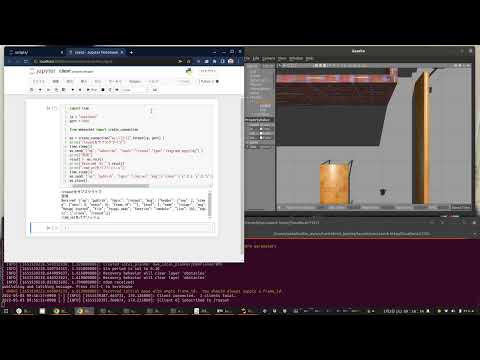Rename the notebook title 'client'
This screenshot has width=480, height=360.
(65, 71)
